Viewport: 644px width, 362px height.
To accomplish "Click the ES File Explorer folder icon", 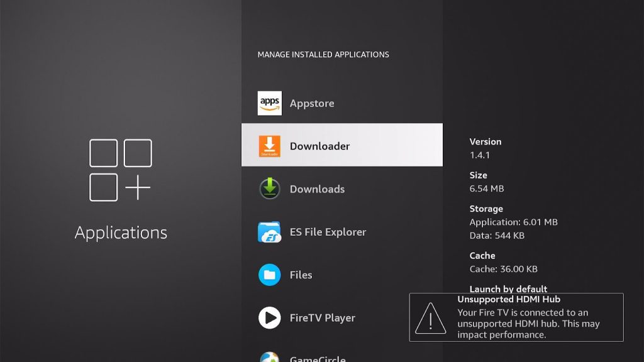I will pyautogui.click(x=269, y=232).
